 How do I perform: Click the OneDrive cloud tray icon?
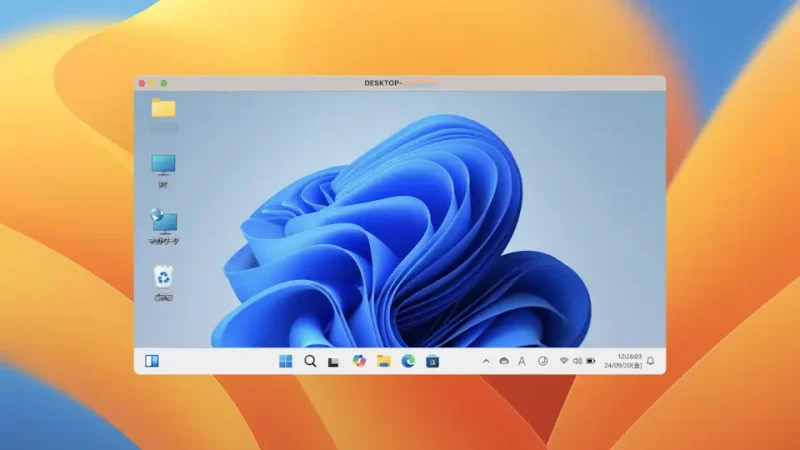coord(504,361)
